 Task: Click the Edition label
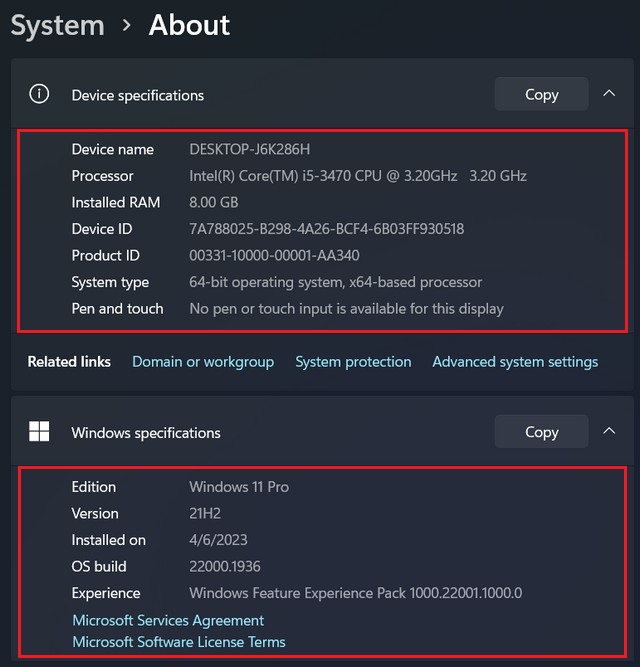(x=94, y=487)
